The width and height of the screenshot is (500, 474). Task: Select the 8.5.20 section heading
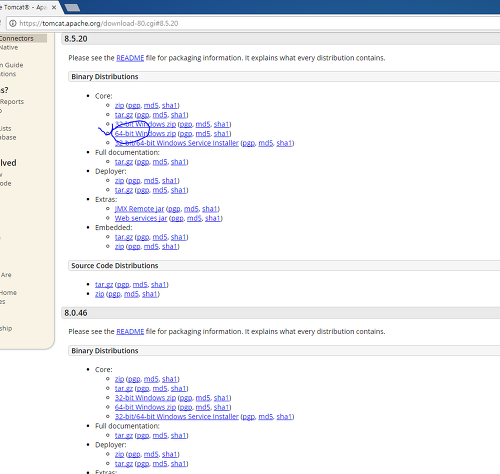pyautogui.click(x=76, y=39)
